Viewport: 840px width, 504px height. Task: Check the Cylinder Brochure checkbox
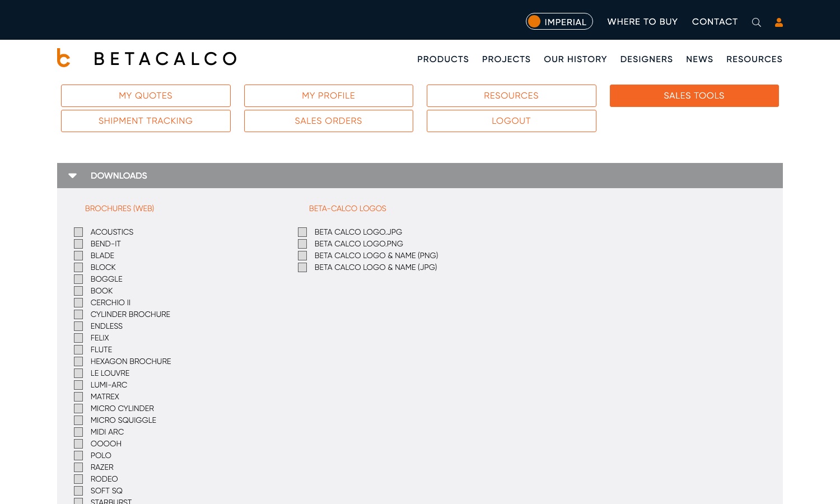tap(78, 314)
